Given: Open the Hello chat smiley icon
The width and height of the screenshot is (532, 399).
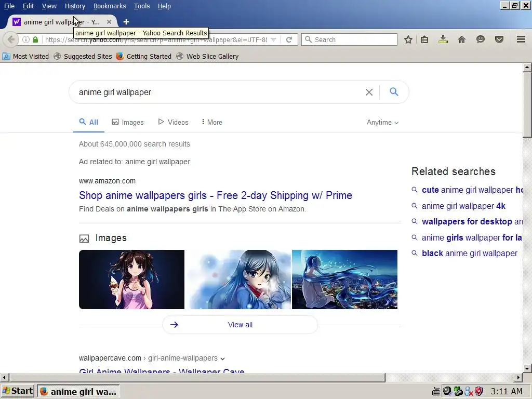Looking at the screenshot, I should [x=481, y=39].
